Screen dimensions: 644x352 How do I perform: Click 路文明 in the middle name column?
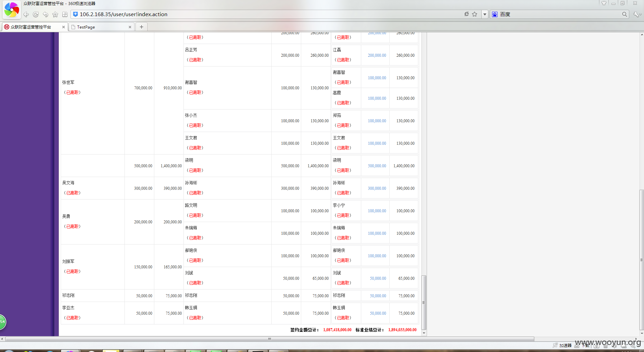coord(191,205)
